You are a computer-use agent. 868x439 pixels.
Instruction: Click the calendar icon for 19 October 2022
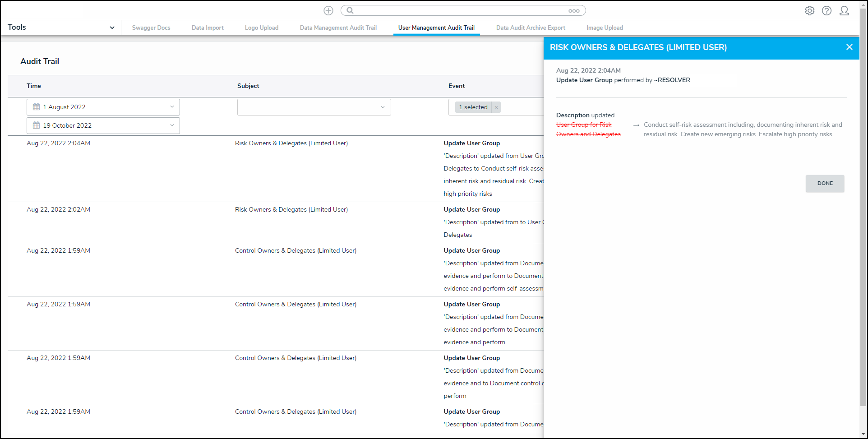37,125
